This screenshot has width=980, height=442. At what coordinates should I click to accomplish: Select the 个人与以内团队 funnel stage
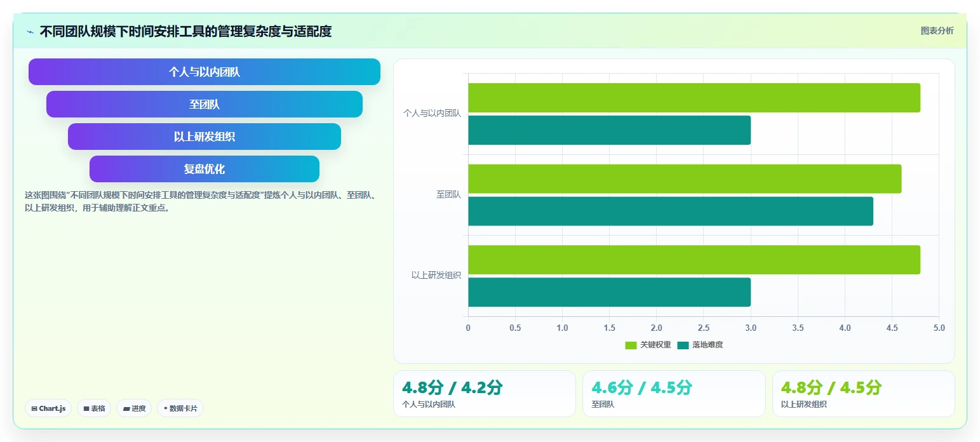pyautogui.click(x=205, y=72)
